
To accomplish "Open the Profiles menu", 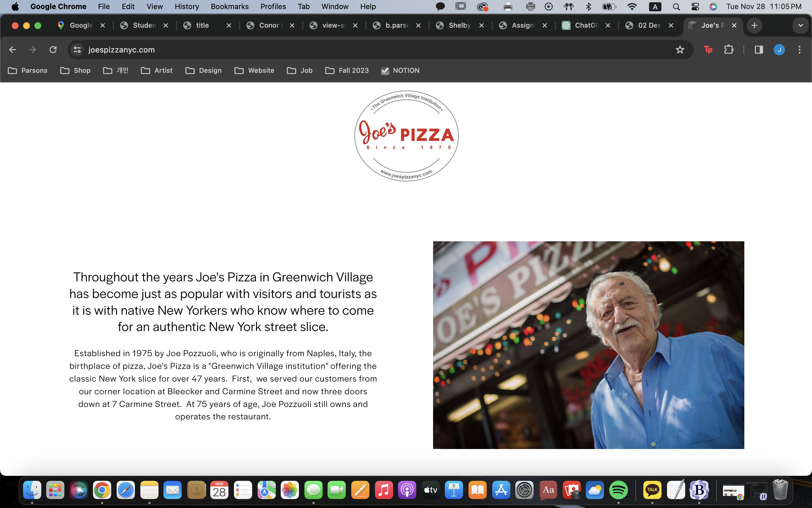I will point(273,7).
